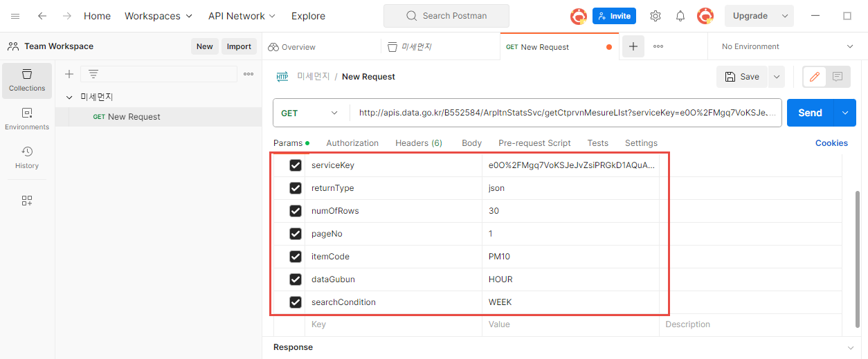Open the Tests tab
Screen dimensions: 868x359
click(598, 143)
